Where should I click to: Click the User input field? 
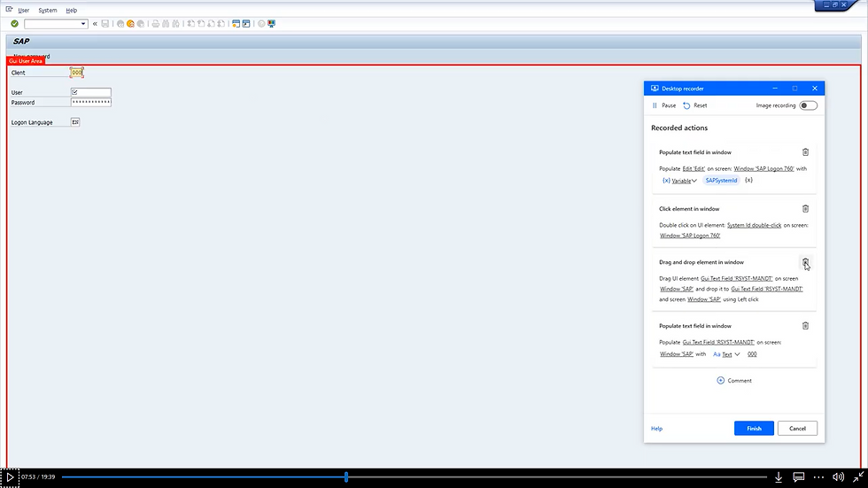[x=90, y=92]
